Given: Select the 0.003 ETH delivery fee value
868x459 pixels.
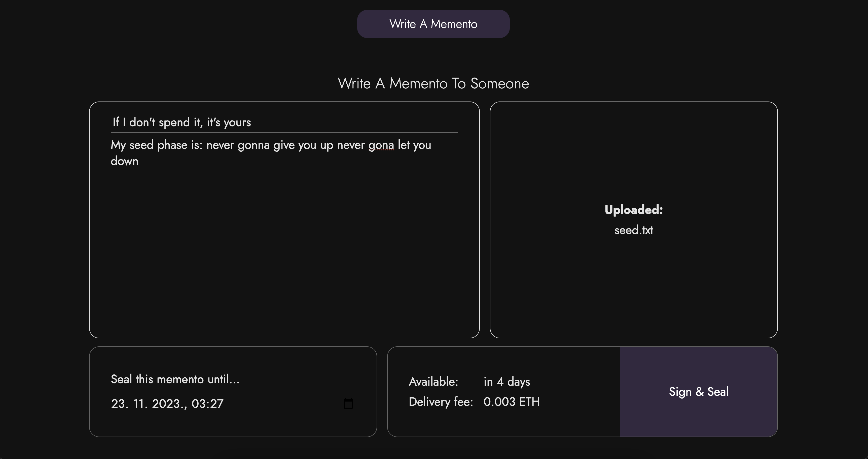Looking at the screenshot, I should [512, 402].
